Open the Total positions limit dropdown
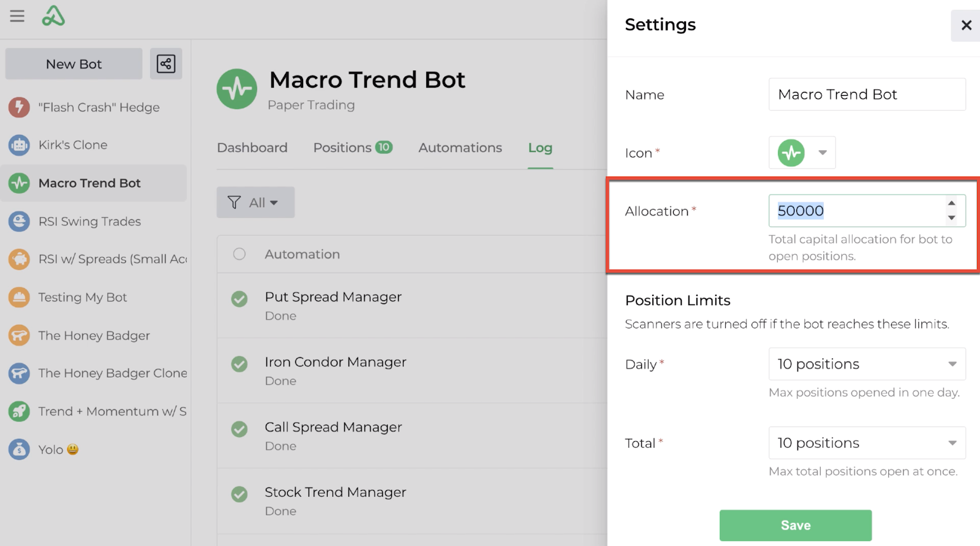This screenshot has width=980, height=546. 867,442
